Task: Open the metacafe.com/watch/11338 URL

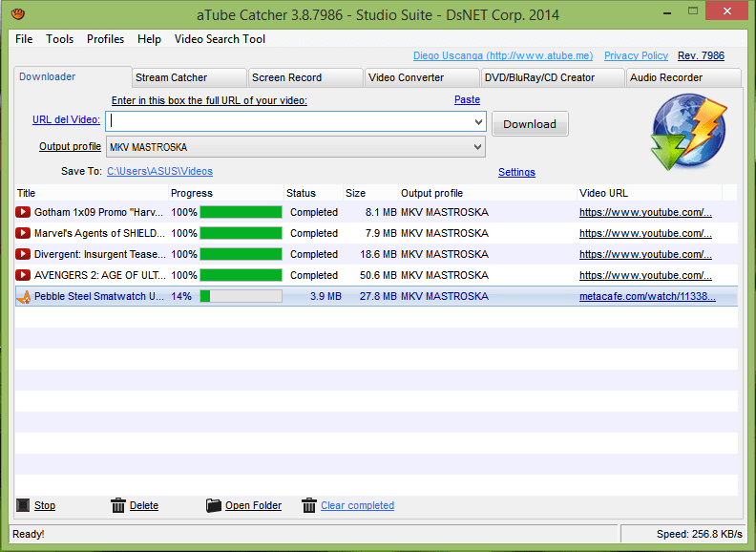Action: pos(647,296)
